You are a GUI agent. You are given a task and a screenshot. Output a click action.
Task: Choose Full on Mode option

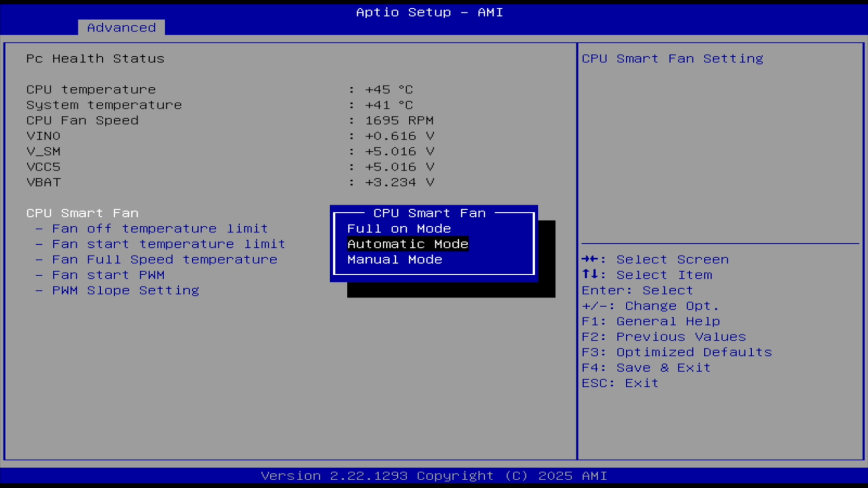click(x=399, y=229)
